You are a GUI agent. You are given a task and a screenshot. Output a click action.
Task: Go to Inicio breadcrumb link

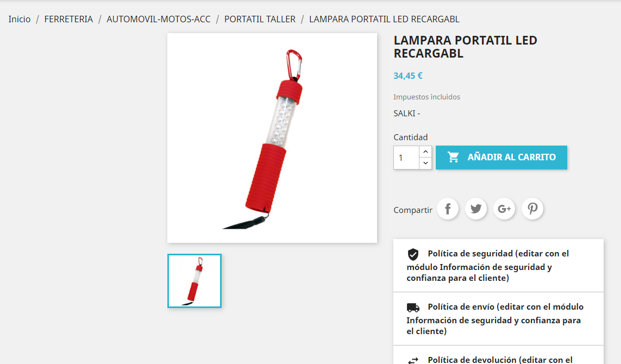click(x=20, y=19)
